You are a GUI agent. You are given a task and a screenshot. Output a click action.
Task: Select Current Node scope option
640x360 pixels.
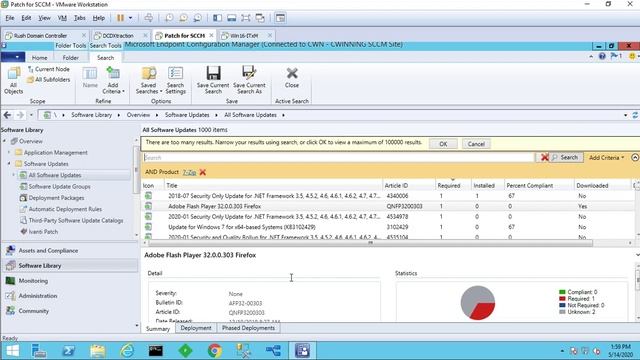48,69
